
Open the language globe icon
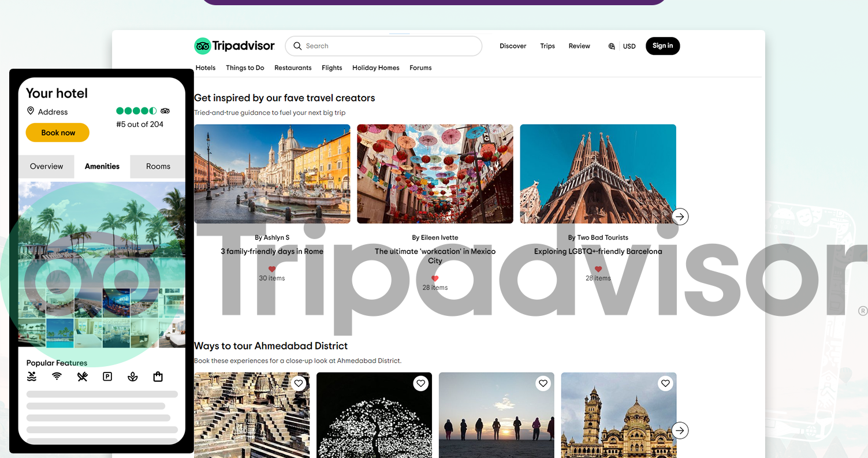(611, 46)
